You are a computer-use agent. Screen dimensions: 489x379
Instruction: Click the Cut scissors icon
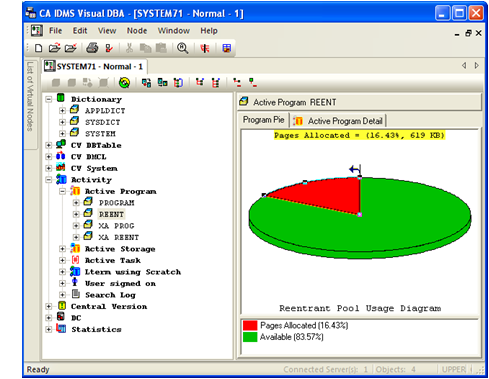(x=129, y=48)
